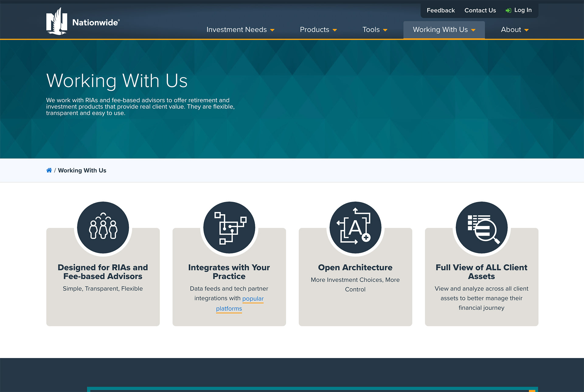Go to Contact Us page
Viewport: 584px width, 392px height.
tap(480, 10)
